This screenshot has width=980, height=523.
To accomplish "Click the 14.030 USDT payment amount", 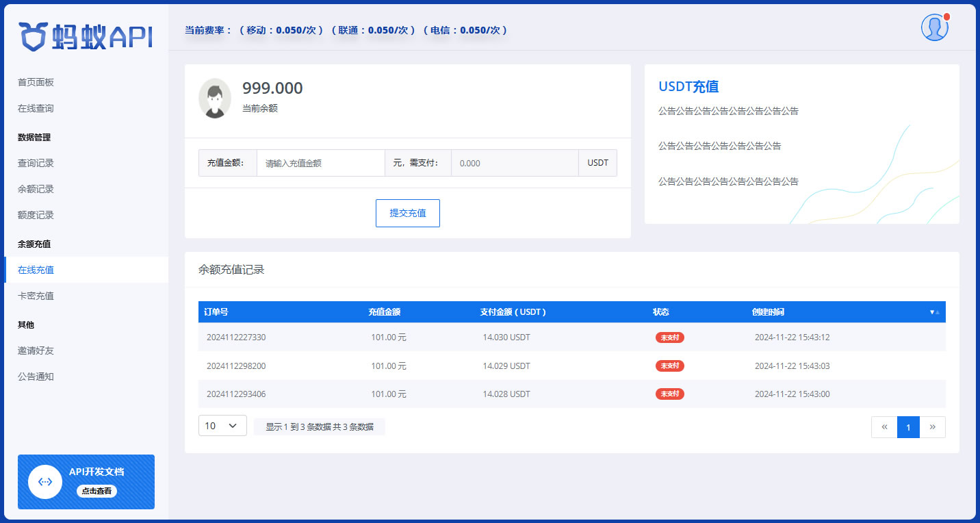I will [x=506, y=337].
